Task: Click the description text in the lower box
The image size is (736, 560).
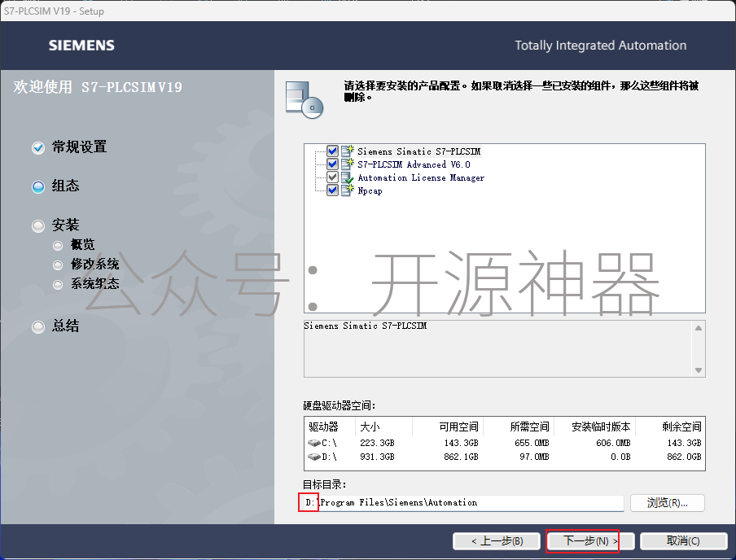Action: pyautogui.click(x=366, y=326)
